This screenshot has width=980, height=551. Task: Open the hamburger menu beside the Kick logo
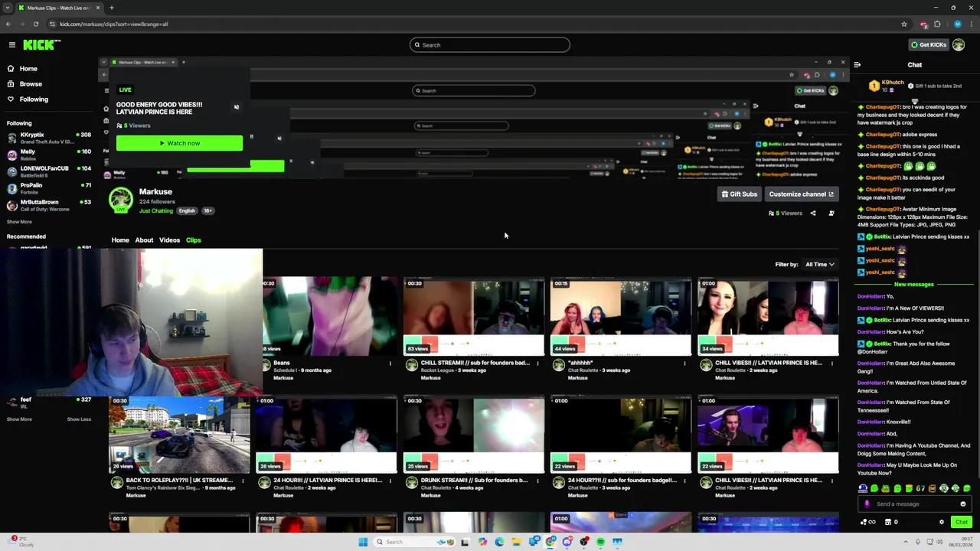(x=12, y=45)
